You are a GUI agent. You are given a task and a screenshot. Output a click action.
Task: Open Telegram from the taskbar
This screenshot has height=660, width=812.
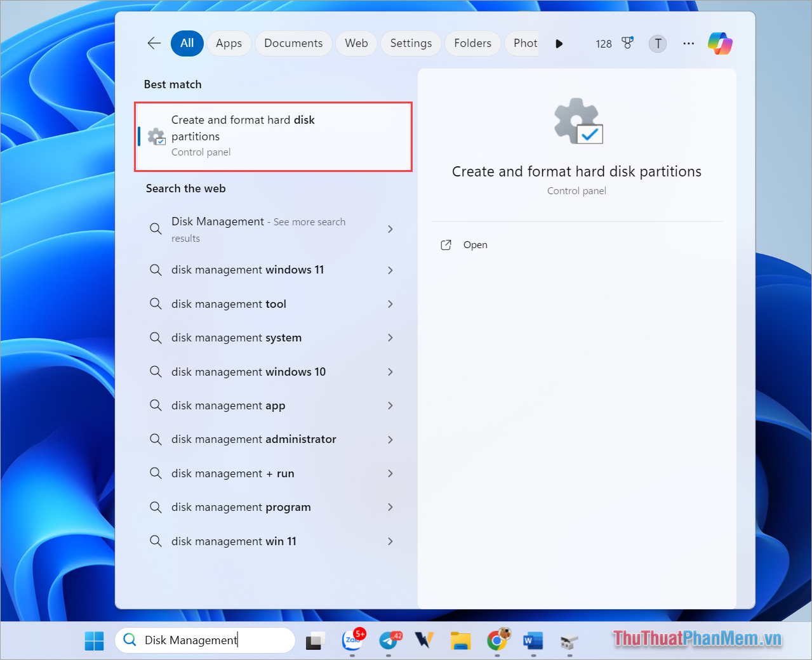[x=389, y=640]
